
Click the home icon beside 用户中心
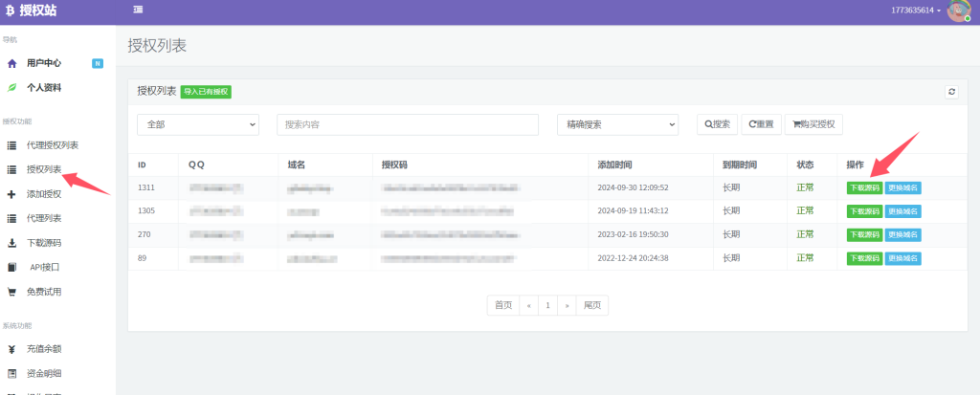[x=11, y=63]
